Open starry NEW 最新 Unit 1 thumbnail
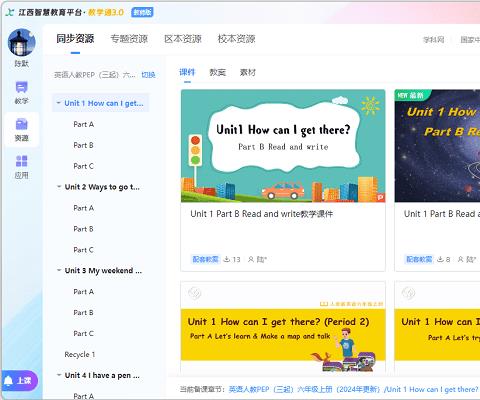The image size is (480, 400). (437, 146)
